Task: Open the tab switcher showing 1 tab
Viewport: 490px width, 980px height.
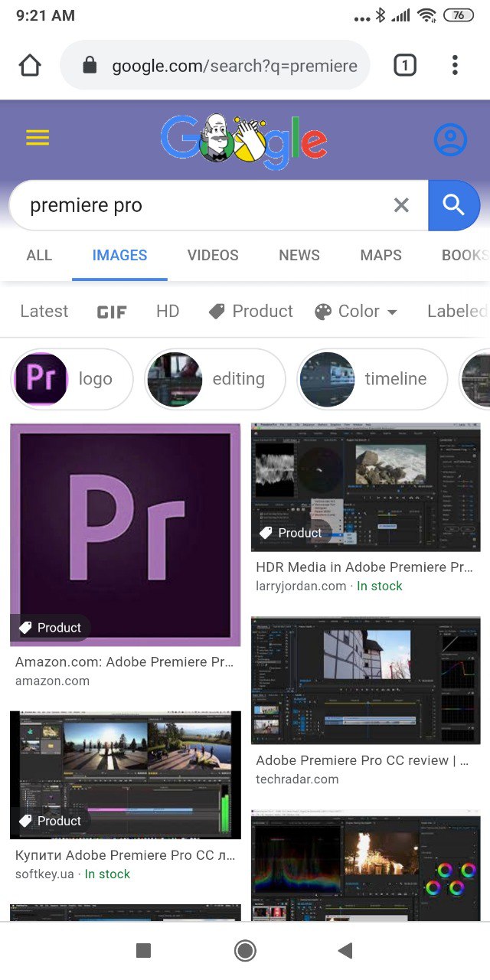Action: tap(405, 66)
